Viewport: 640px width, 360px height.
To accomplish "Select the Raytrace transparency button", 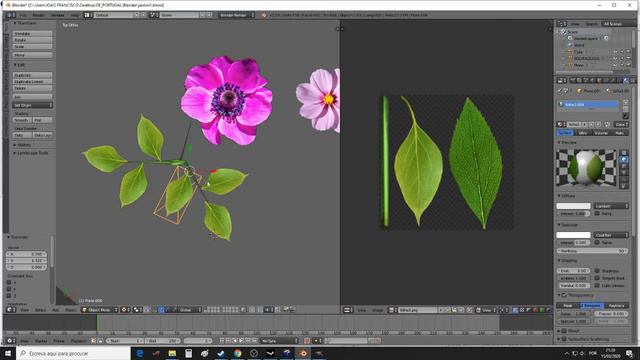I will pyautogui.click(x=616, y=305).
